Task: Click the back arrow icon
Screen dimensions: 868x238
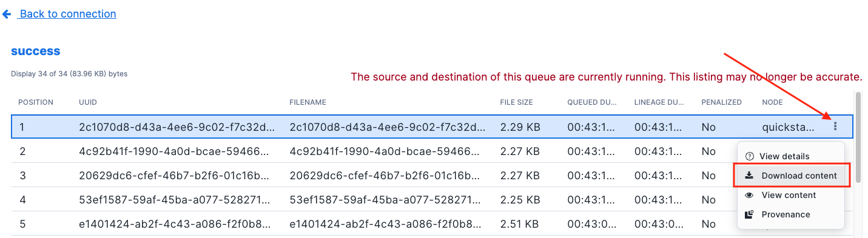Action: [7, 14]
